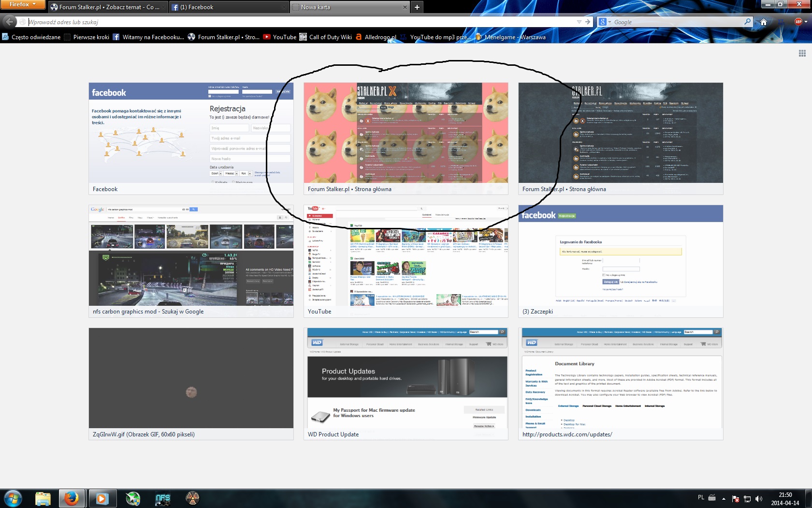Viewport: 812px width, 508px height.
Task: Open the doge-themed Forum Stalker.pl tile
Action: 406,139
